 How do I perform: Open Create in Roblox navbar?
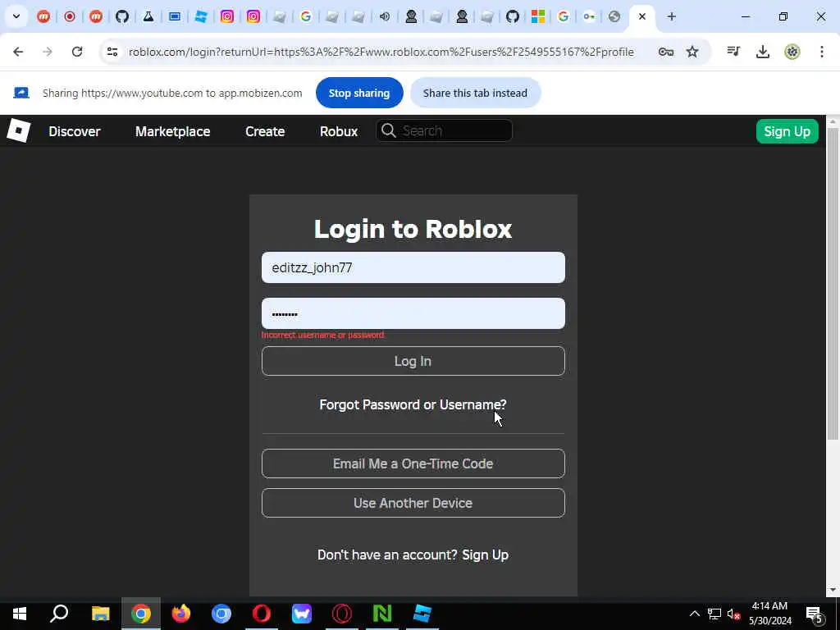click(265, 131)
